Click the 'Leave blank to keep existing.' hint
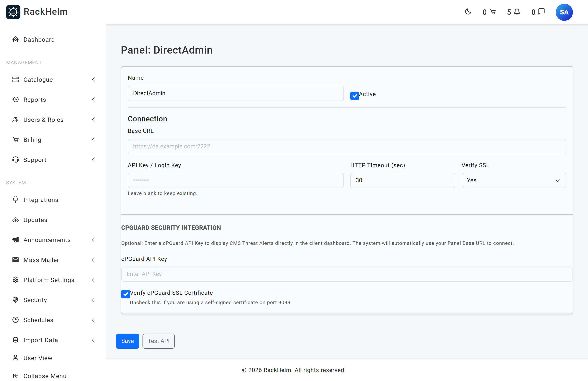588x381 pixels. point(162,193)
